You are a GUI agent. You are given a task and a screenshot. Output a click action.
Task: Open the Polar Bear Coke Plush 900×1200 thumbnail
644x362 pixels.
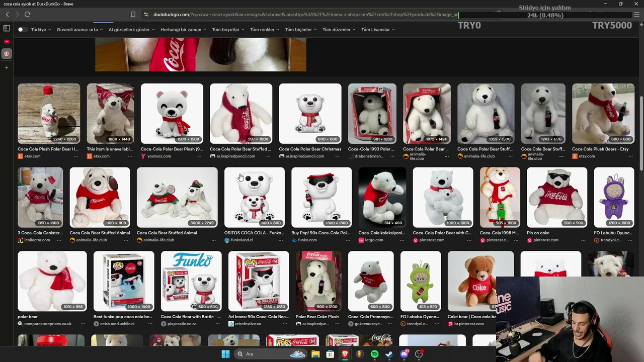(318, 282)
